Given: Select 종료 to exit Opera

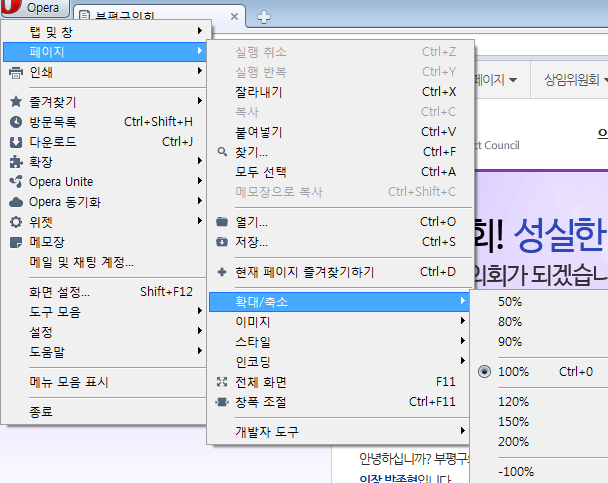Looking at the screenshot, I should click(104, 412).
